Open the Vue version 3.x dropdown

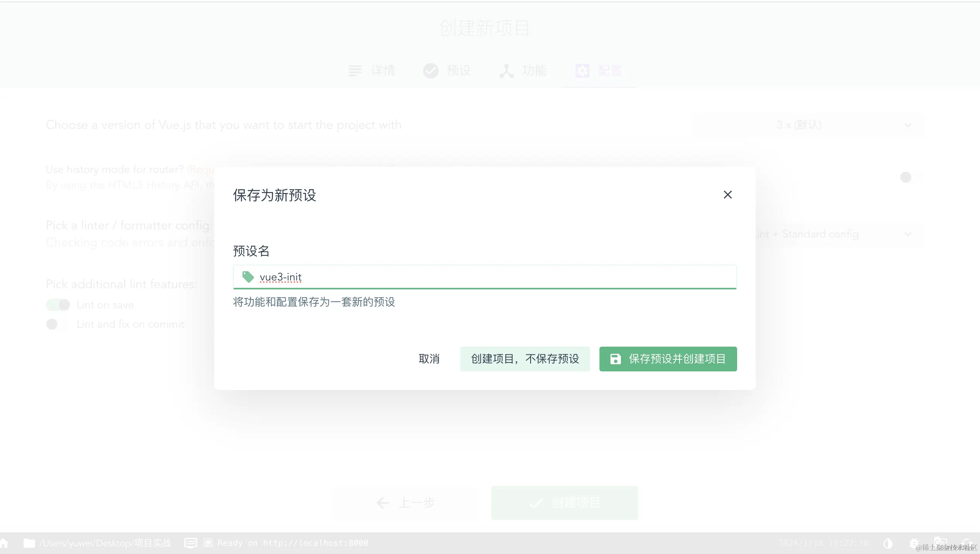(x=808, y=125)
